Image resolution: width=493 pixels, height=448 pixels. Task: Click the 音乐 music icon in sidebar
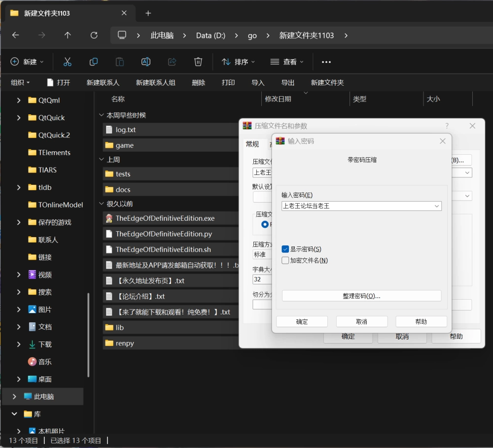point(32,362)
